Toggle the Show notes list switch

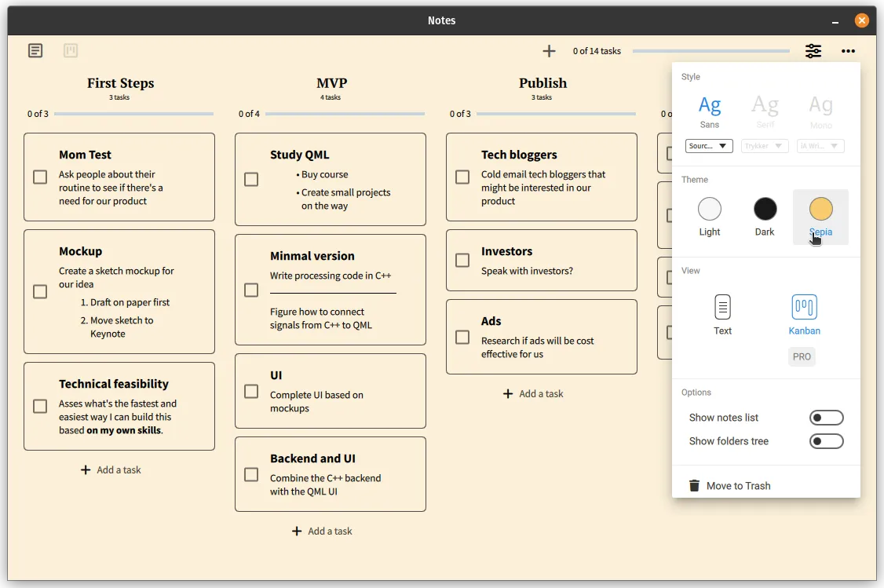tap(826, 418)
